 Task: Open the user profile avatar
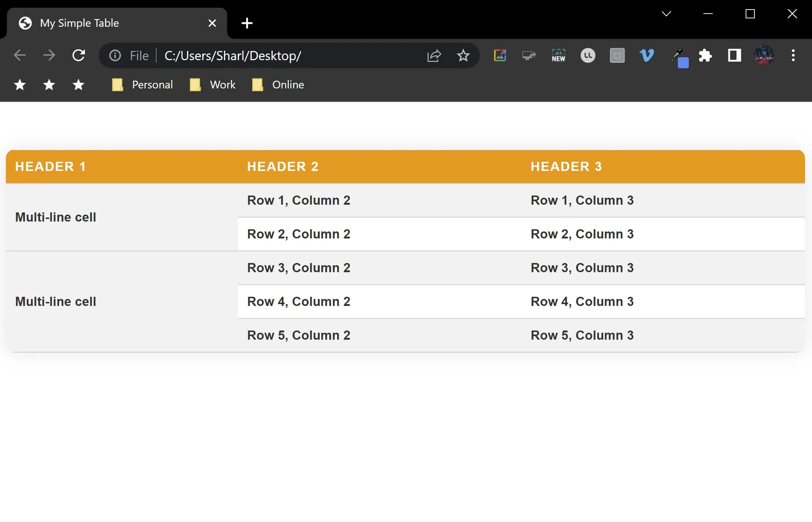[764, 55]
